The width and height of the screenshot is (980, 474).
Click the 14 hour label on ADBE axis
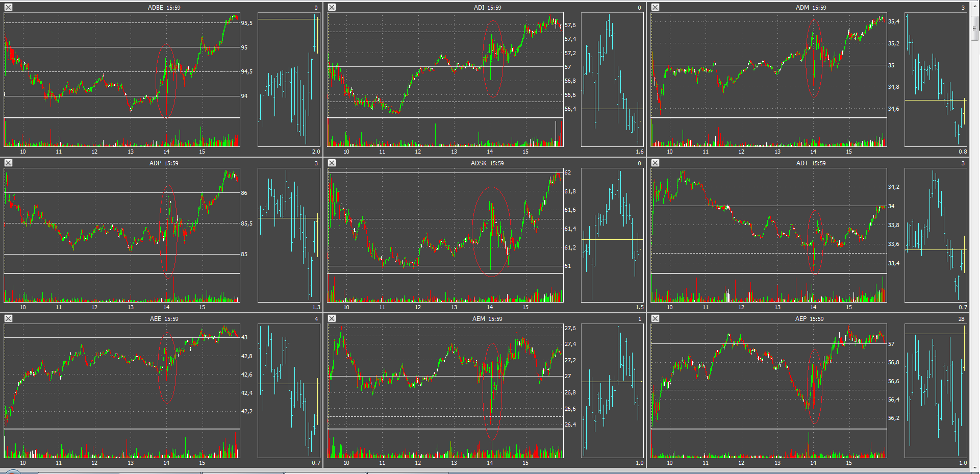coord(166,152)
